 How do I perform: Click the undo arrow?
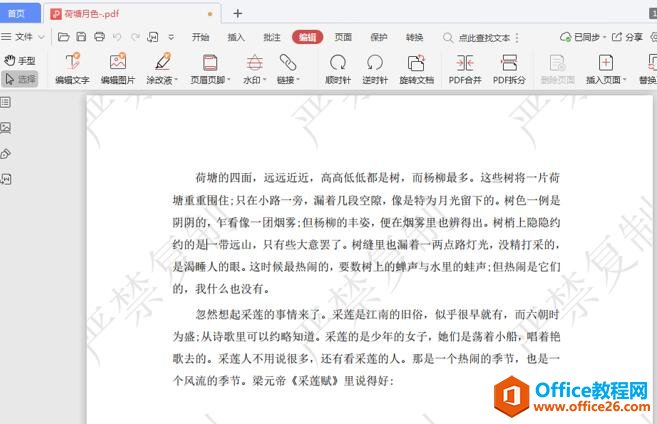pos(117,37)
